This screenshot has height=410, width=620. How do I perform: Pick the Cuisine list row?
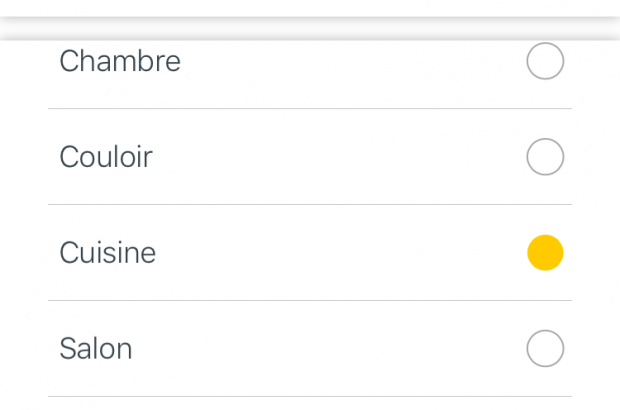(x=310, y=253)
